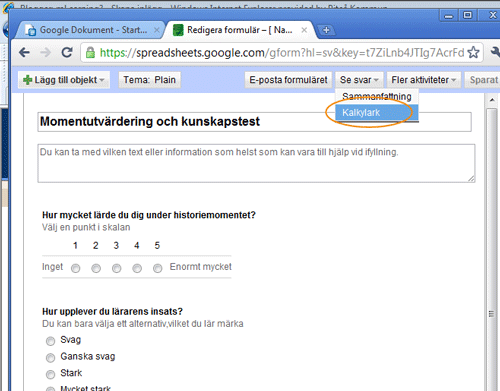Image resolution: width=500 pixels, height=391 pixels.
Task: Select scale value 1 radio button
Action: pyautogui.click(x=76, y=268)
